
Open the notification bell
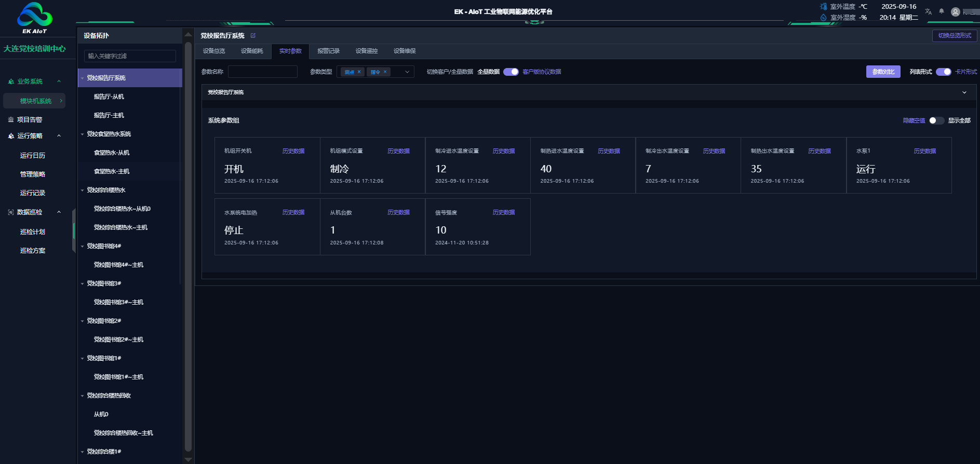(x=941, y=11)
